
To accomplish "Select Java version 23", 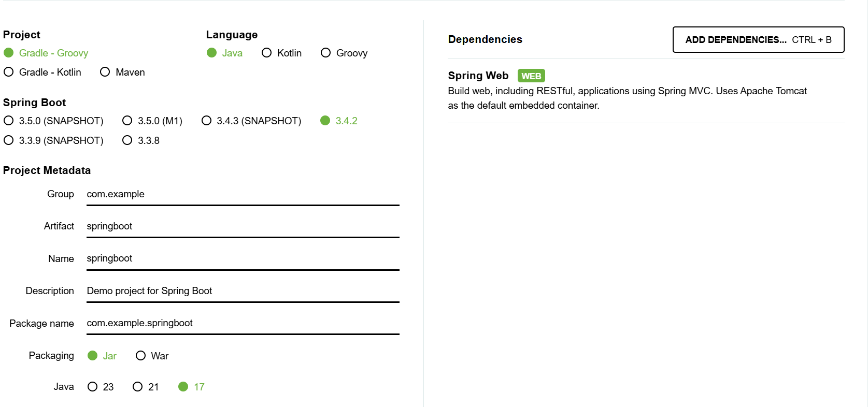I will coord(101,387).
